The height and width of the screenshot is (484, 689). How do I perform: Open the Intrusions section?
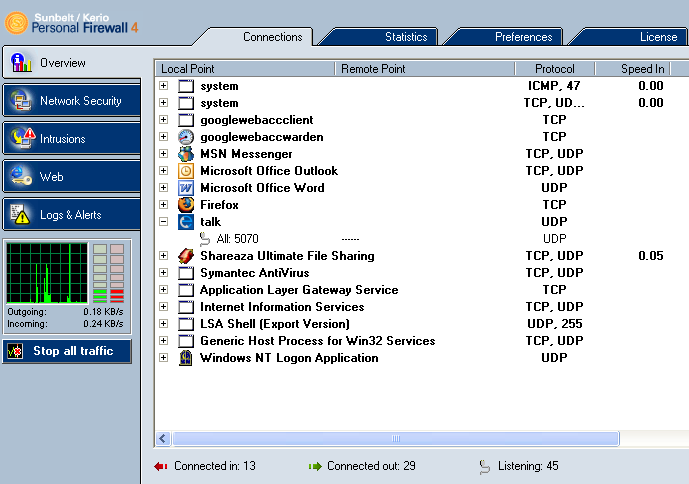click(x=71, y=138)
